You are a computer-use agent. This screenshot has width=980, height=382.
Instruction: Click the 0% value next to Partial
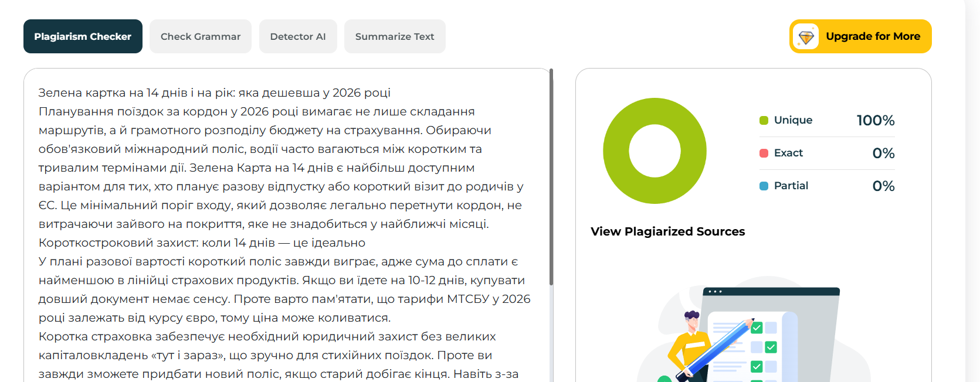[x=884, y=186]
